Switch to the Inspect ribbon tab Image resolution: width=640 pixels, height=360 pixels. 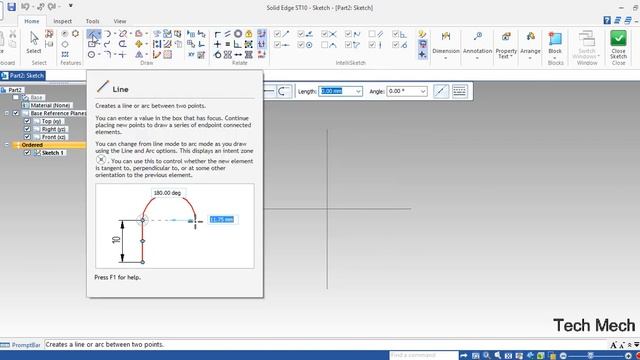[62, 21]
